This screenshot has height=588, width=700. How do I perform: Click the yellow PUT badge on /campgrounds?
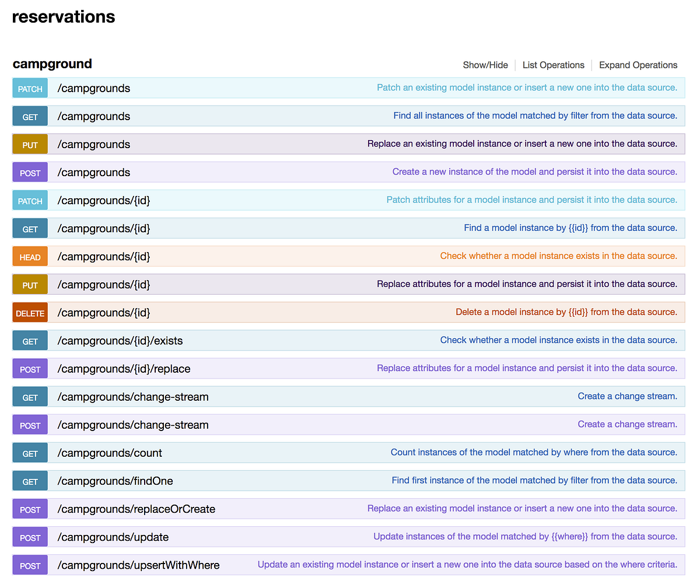tap(30, 144)
